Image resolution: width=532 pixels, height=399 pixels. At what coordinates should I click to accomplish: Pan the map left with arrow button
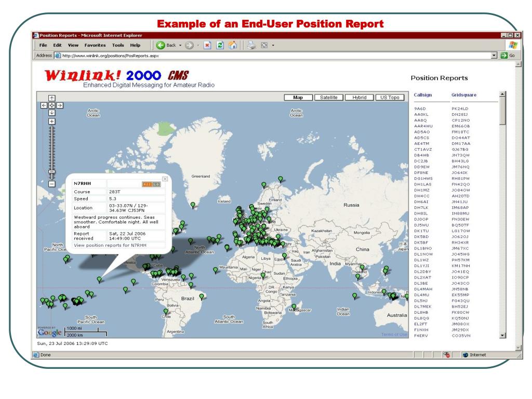click(44, 105)
